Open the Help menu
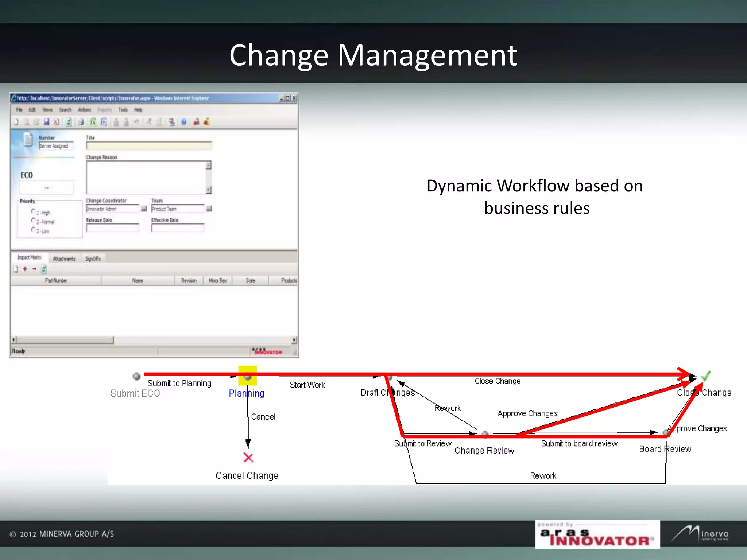Viewport: 747px width, 560px height. pos(138,110)
